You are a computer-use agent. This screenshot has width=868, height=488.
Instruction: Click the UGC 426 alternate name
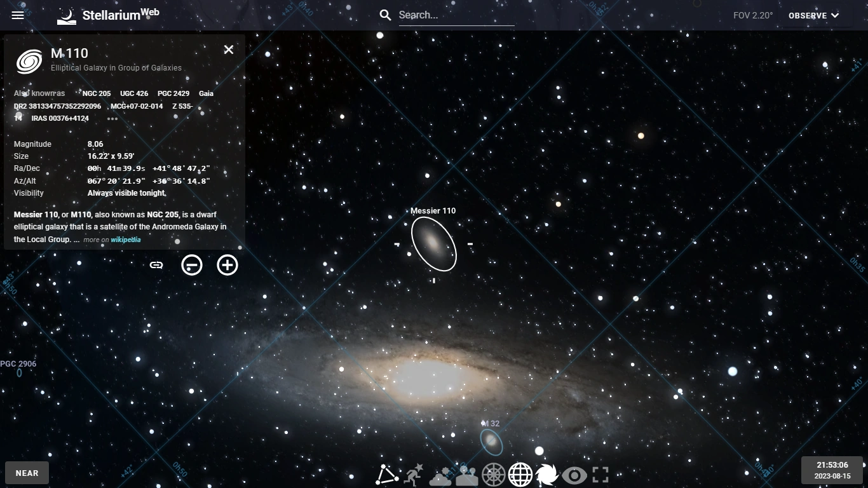click(x=134, y=93)
